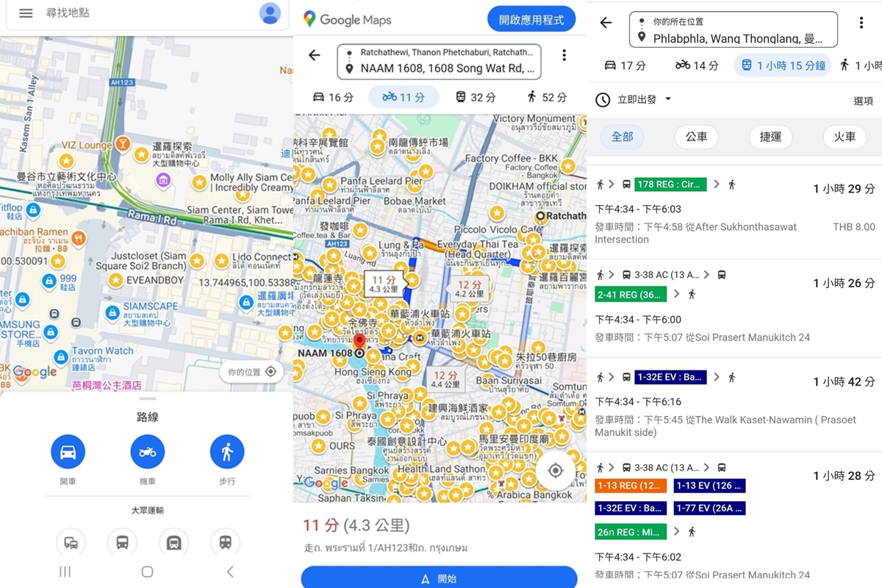Image resolution: width=882 pixels, height=588 pixels.
Task: Click Google Maps logo header
Action: click(x=347, y=20)
